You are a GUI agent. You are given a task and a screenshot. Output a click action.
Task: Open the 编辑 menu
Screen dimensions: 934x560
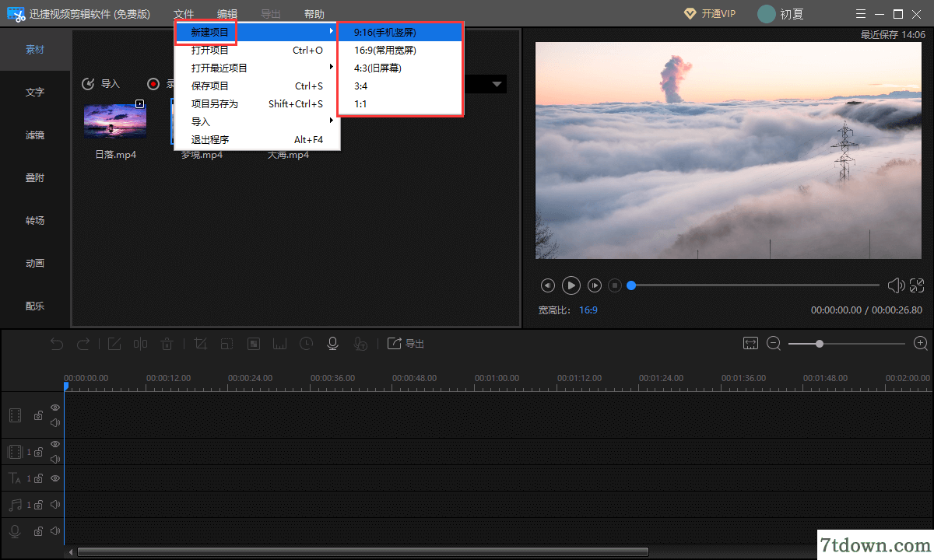pos(227,14)
